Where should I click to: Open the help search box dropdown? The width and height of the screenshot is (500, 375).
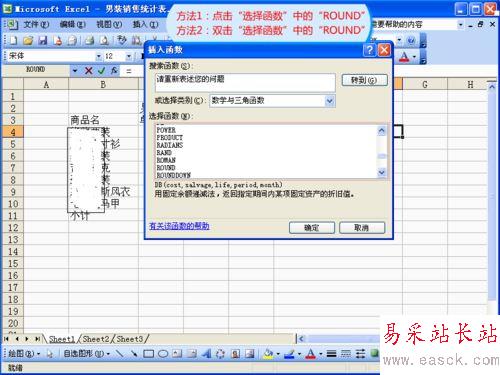point(460,24)
